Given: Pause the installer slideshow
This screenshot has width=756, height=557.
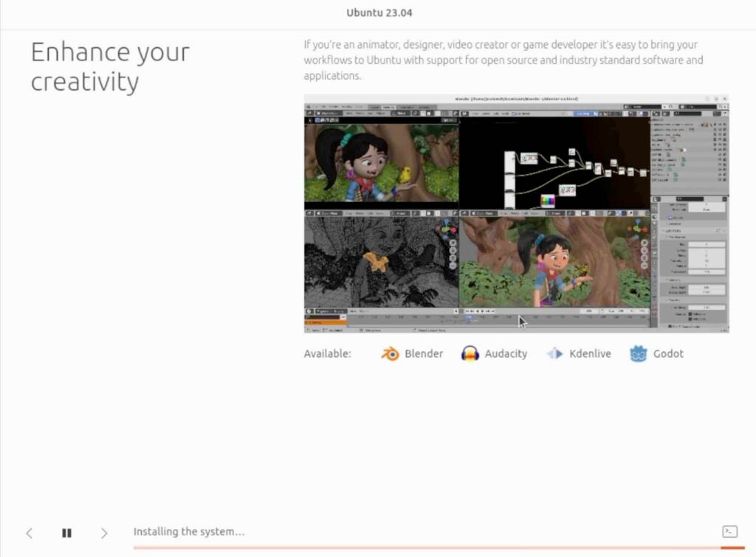Looking at the screenshot, I should pos(66,533).
